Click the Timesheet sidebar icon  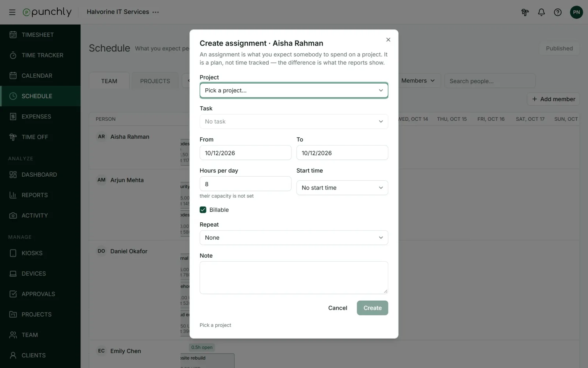tap(13, 35)
